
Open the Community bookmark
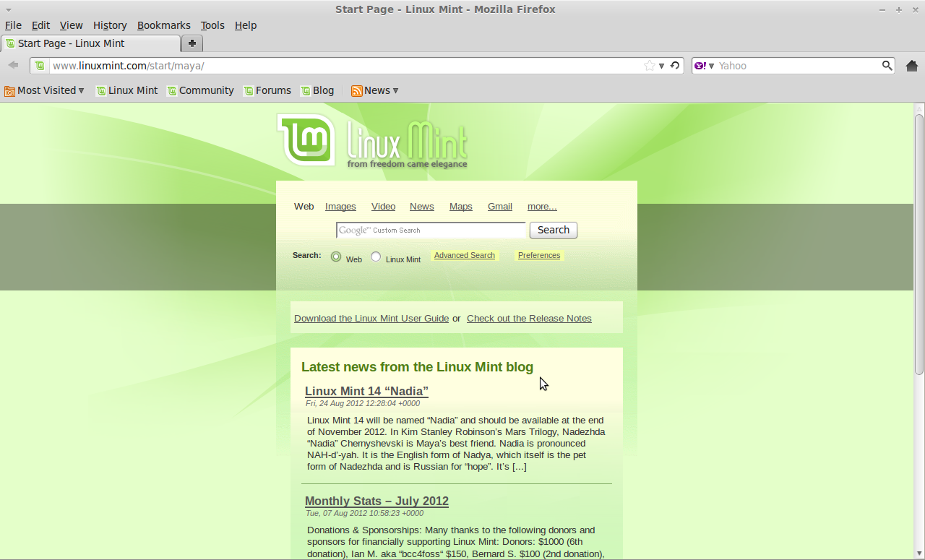200,91
